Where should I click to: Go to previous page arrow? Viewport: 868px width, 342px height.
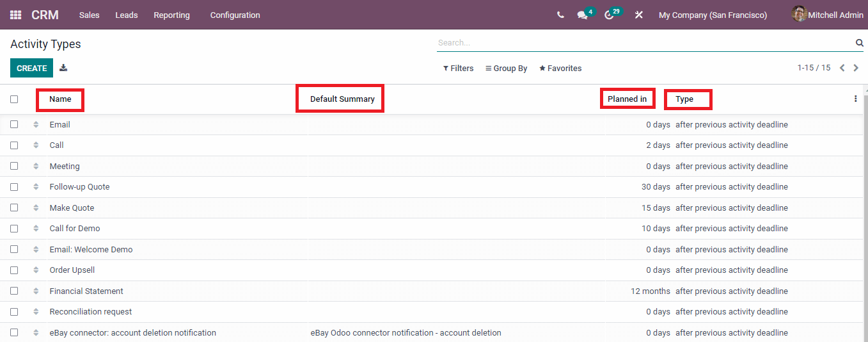pos(842,68)
